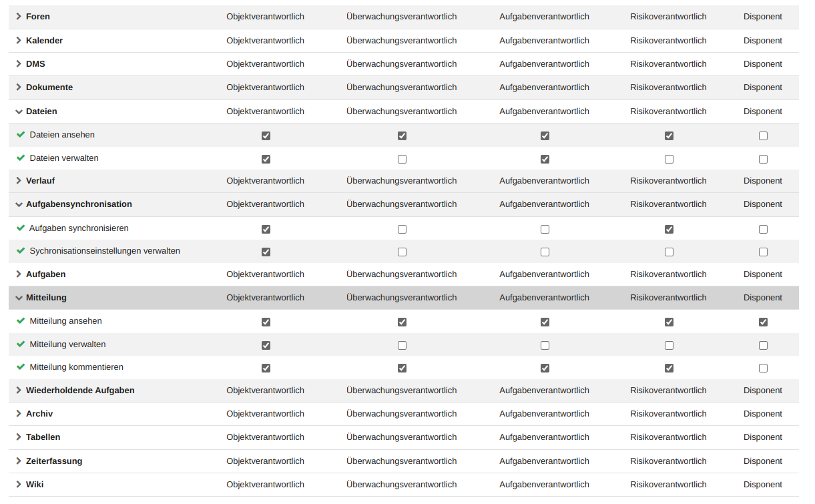Collapse the Aufgabensynchronisation section chevron
The height and width of the screenshot is (504, 815).
click(19, 204)
